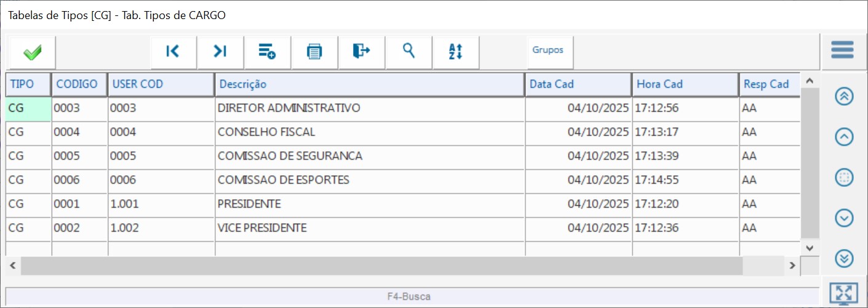Click the print icon in toolbar
Screen dimensions: 868x308
(x=314, y=52)
